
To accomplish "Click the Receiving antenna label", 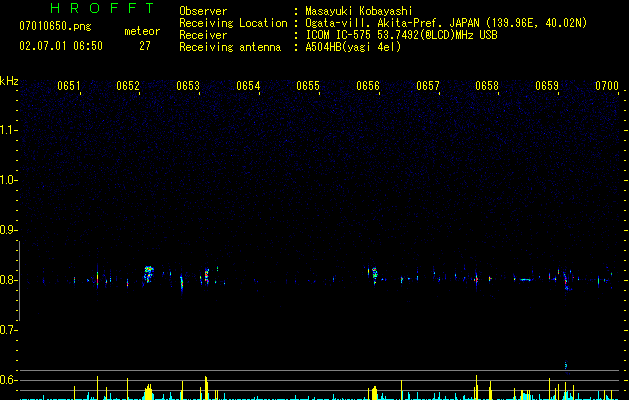I will coord(230,47).
